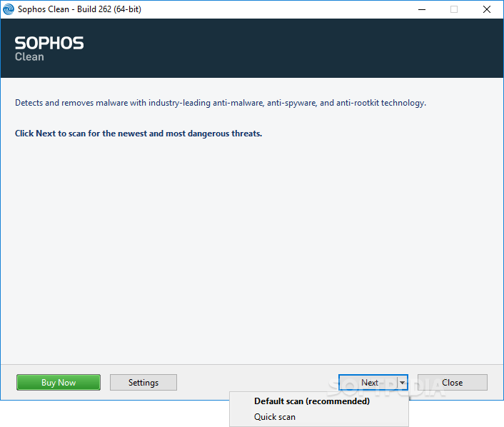The height and width of the screenshot is (427, 504).
Task: Toggle the Next button dropdown arrow
Action: (x=403, y=382)
